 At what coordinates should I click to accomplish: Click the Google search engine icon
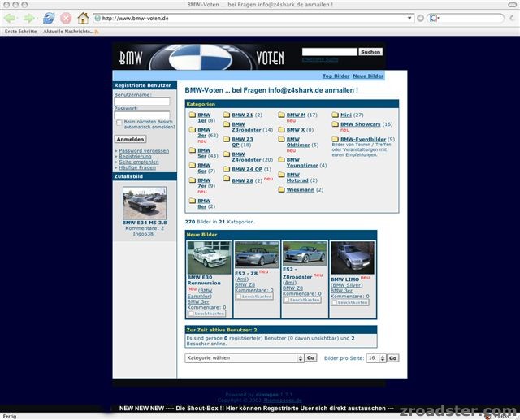coord(433,18)
